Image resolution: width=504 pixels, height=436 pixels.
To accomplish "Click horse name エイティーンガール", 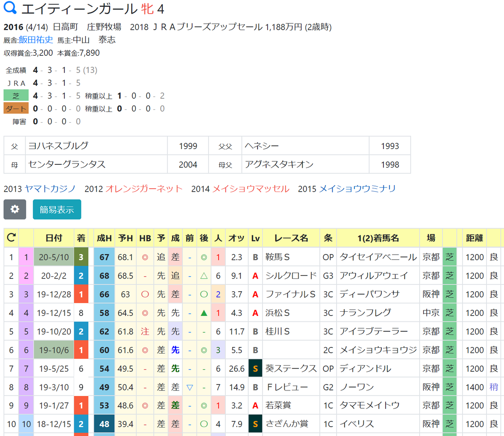I will [79, 9].
